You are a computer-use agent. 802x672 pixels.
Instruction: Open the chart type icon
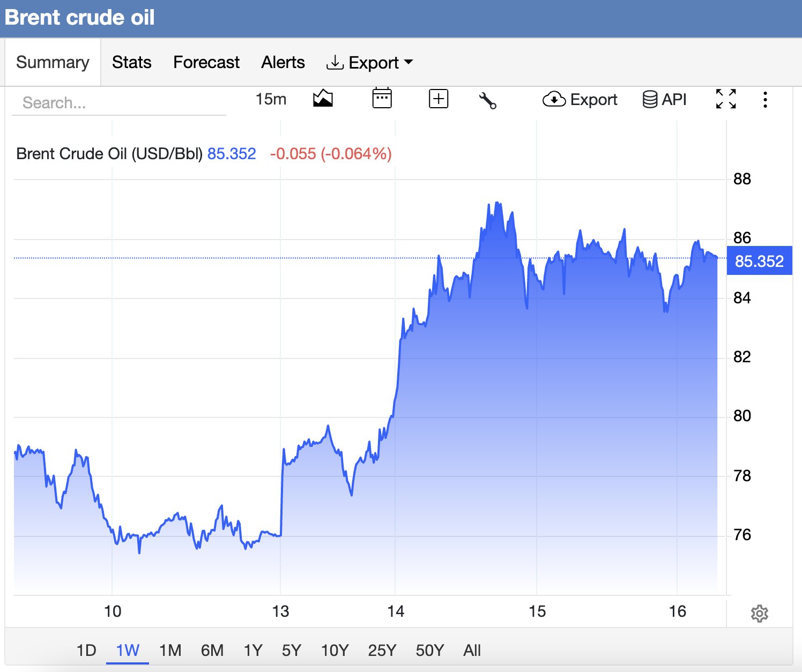pyautogui.click(x=323, y=99)
